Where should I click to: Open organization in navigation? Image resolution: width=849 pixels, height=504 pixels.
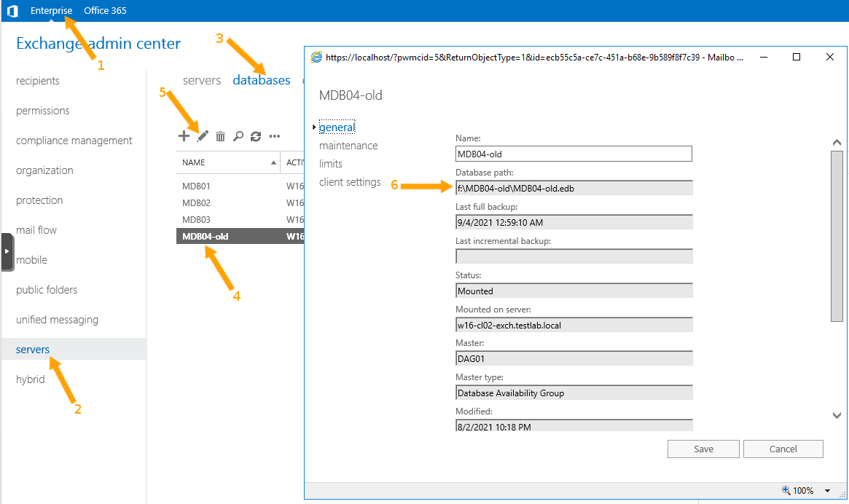[44, 170]
